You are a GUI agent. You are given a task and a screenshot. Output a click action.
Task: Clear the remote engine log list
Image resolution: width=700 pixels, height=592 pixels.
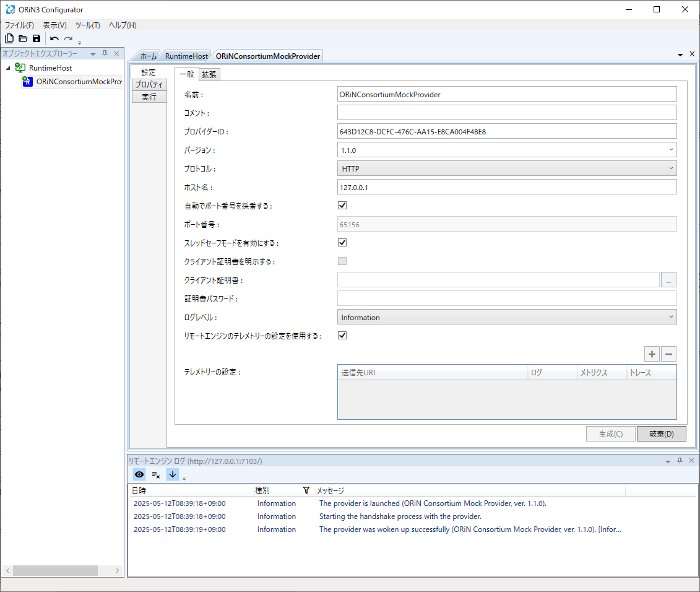[x=156, y=474]
